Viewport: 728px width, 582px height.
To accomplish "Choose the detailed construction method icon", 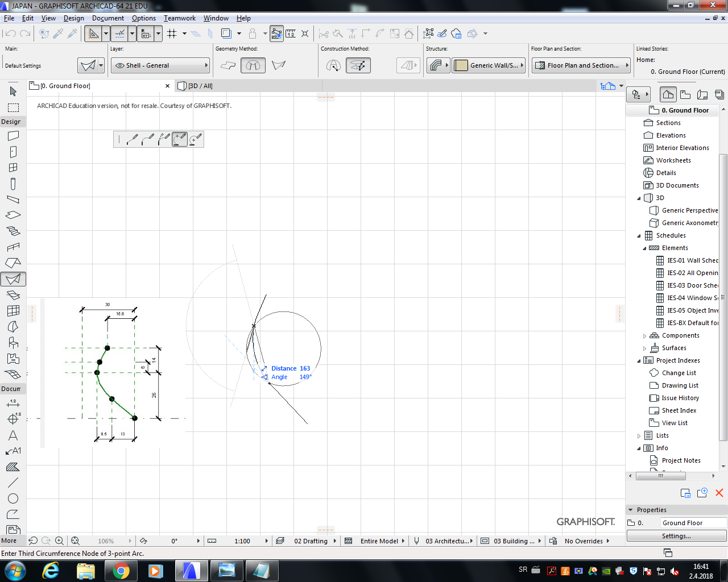I will tap(358, 65).
